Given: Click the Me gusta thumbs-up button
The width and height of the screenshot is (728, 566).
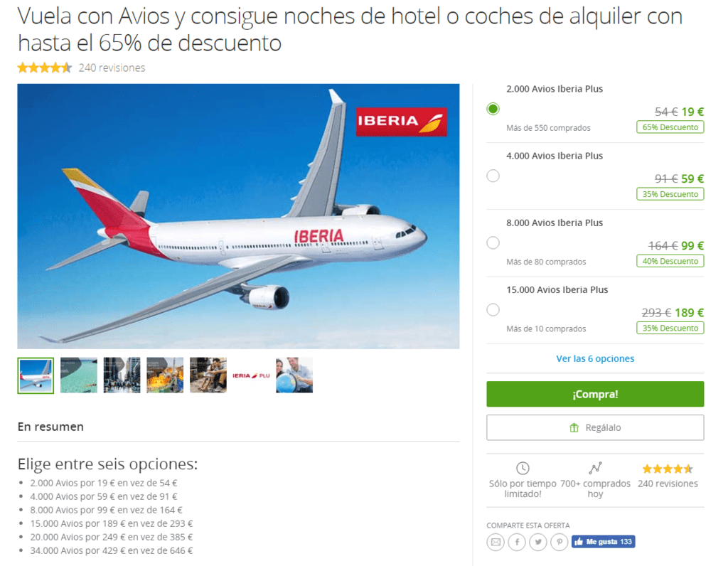Looking at the screenshot, I should pyautogui.click(x=603, y=542).
